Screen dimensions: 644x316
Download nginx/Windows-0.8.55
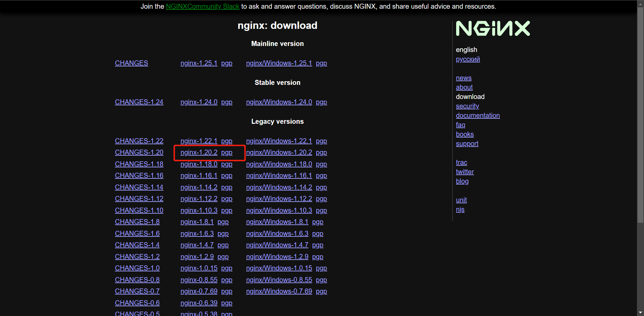coord(279,280)
